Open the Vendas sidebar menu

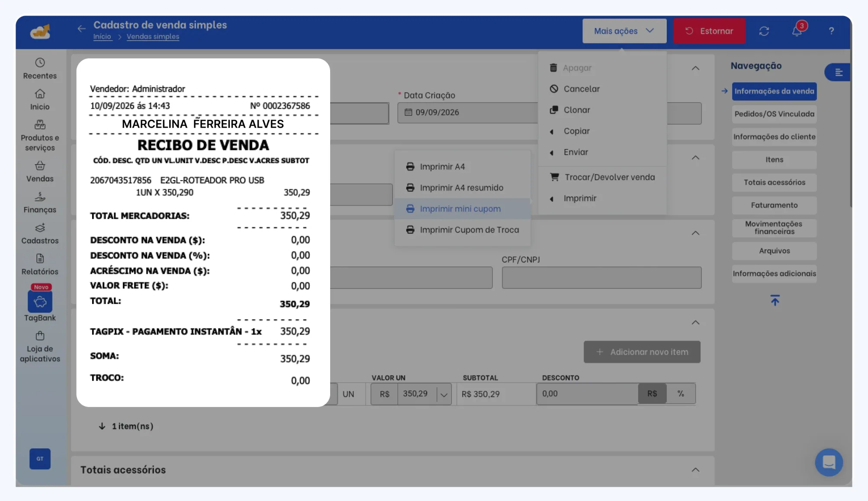(40, 172)
